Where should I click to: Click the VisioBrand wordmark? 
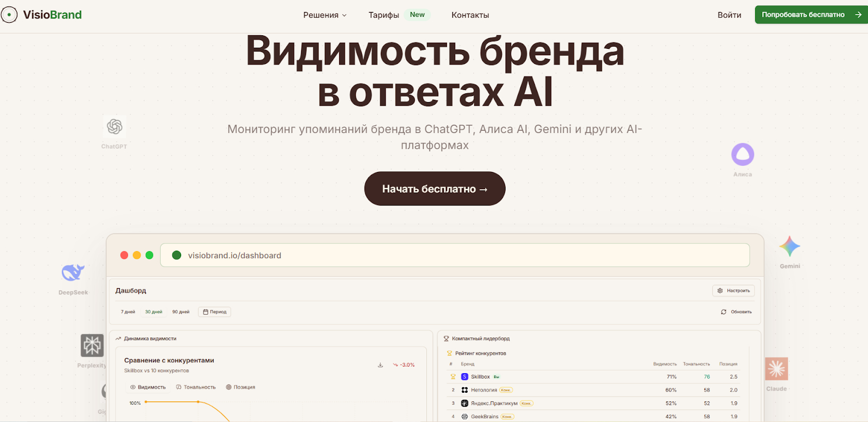52,15
